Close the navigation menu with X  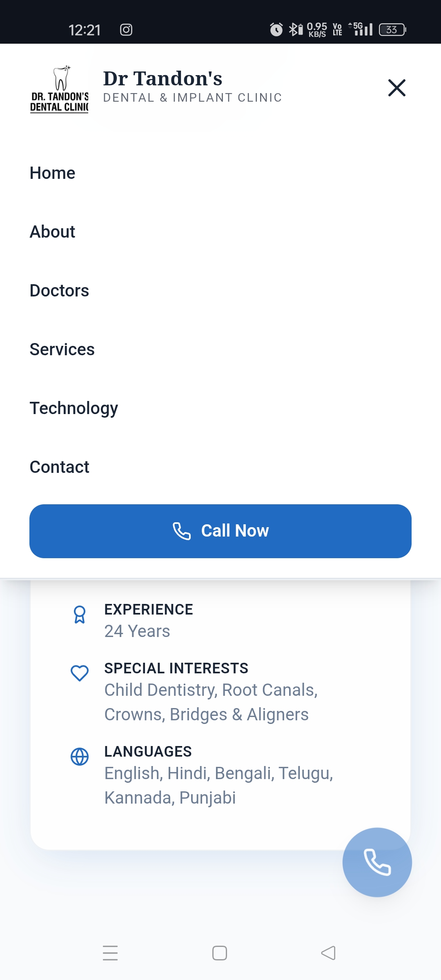[396, 88]
